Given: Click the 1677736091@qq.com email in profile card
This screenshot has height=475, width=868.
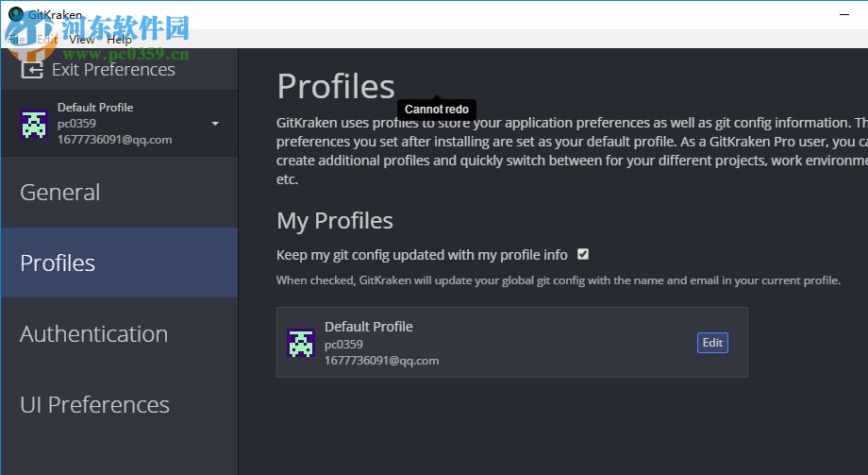Looking at the screenshot, I should (381, 361).
